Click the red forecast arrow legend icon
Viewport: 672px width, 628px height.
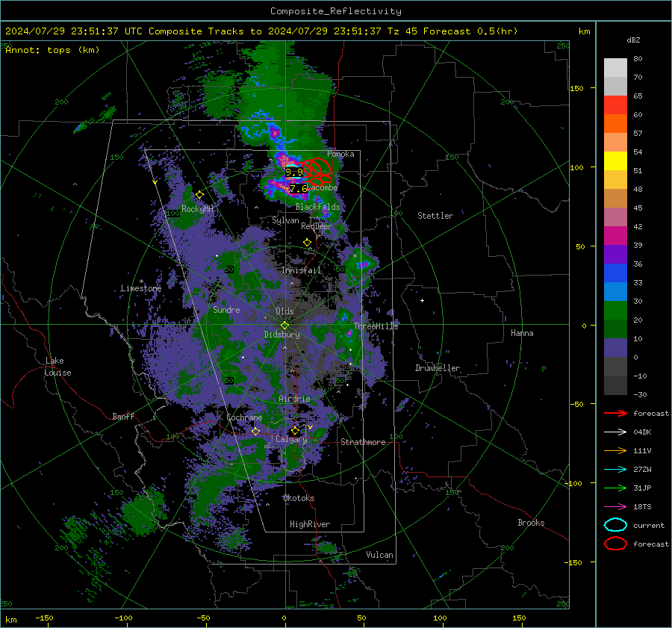pos(615,413)
